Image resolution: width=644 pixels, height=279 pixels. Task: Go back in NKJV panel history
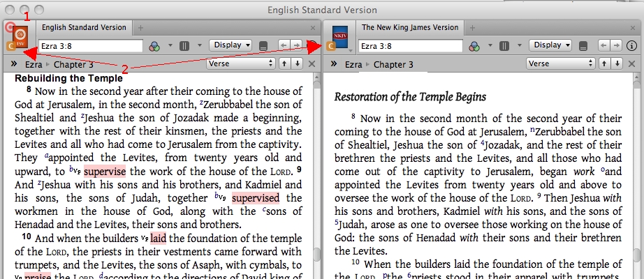[603, 45]
